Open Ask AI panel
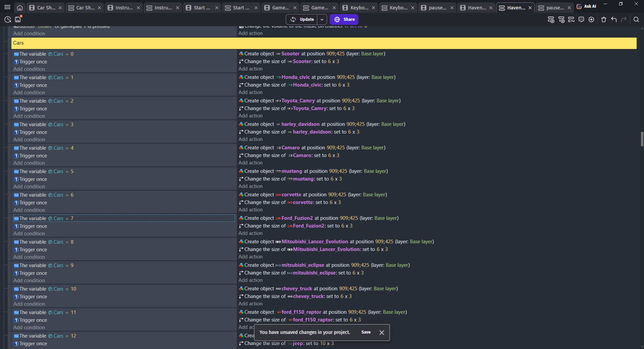This screenshot has width=644, height=349. click(x=586, y=6)
